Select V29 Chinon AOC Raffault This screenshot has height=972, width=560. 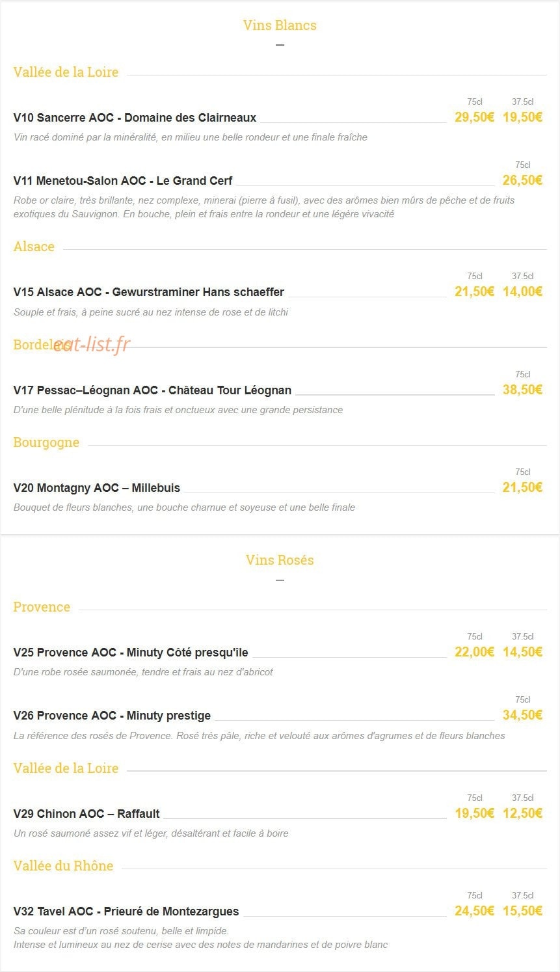pos(87,814)
